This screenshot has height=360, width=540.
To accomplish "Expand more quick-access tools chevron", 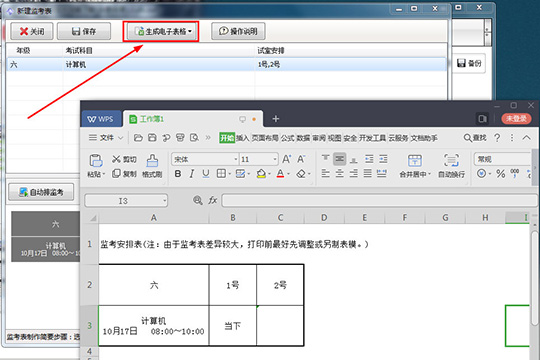I will (208, 138).
